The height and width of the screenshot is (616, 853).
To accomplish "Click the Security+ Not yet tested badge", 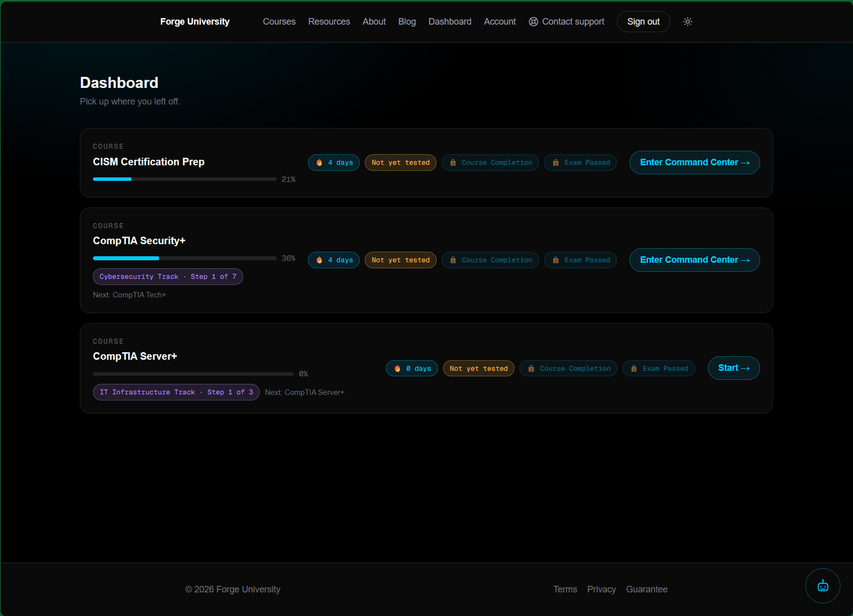I will click(x=400, y=260).
